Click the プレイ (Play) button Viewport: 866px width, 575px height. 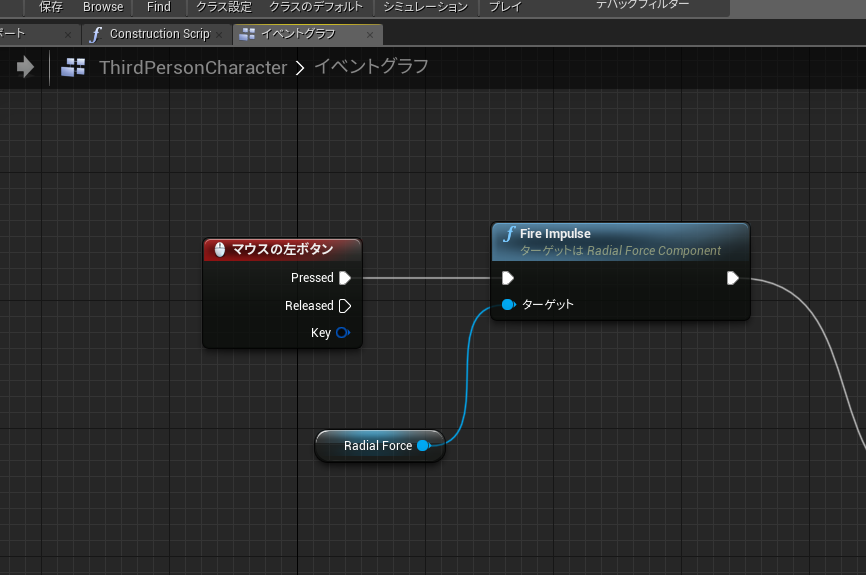click(x=505, y=7)
